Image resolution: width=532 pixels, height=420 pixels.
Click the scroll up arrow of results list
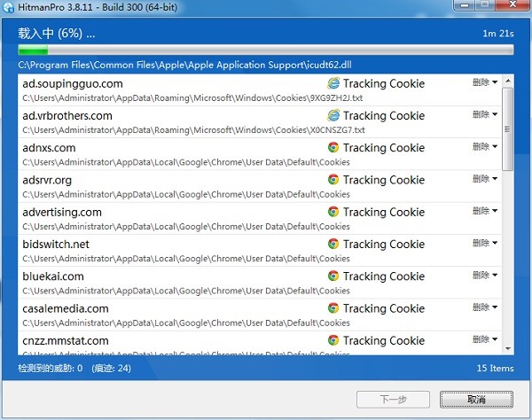[508, 79]
